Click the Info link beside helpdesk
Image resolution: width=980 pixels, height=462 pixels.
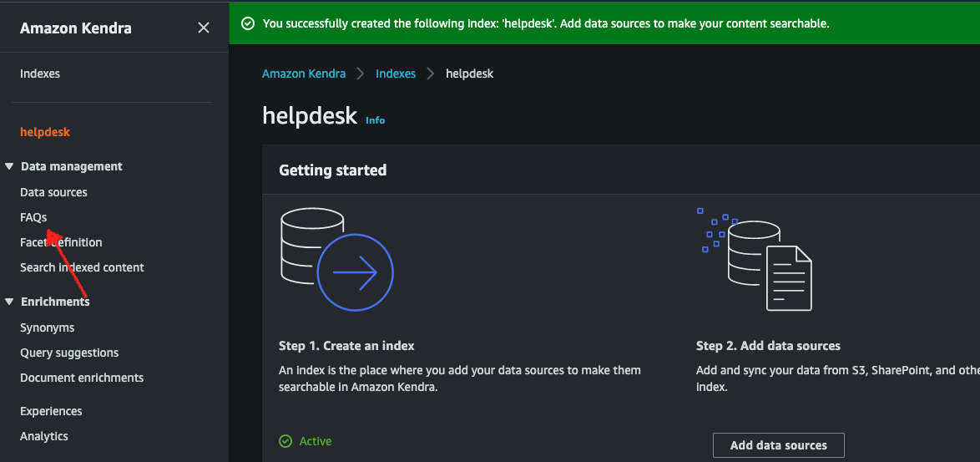tap(375, 120)
